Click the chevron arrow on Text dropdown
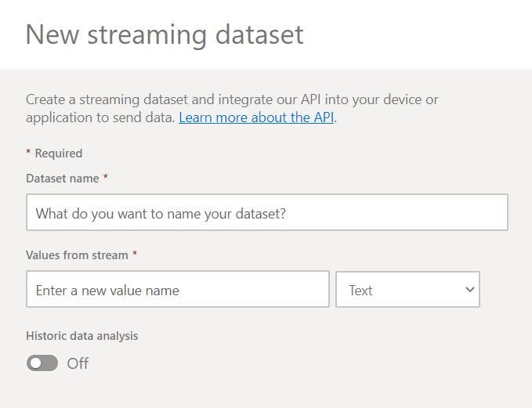 pos(469,290)
